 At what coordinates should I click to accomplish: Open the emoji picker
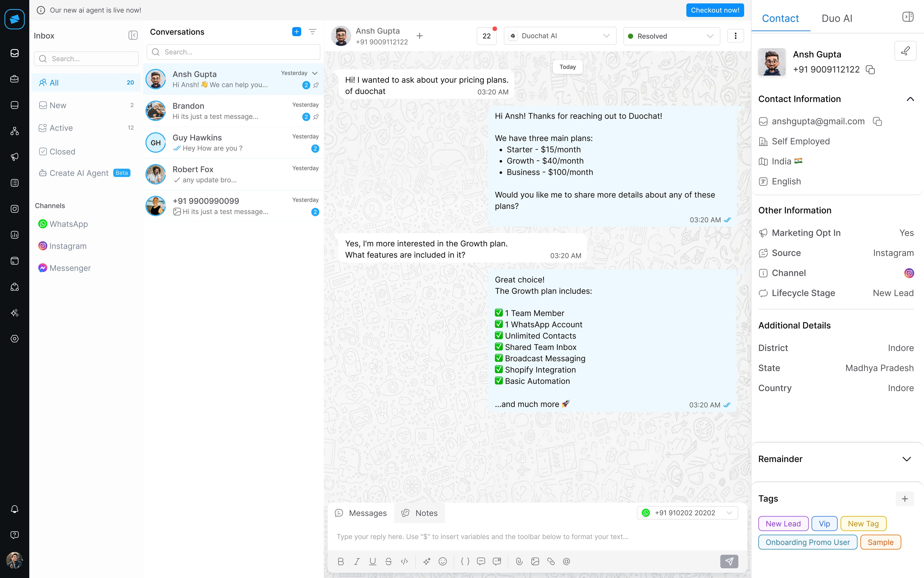click(x=443, y=561)
